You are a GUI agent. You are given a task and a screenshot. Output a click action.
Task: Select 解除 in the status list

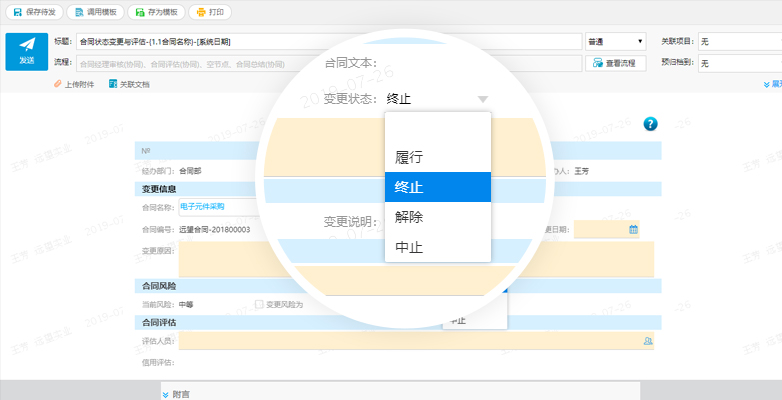click(409, 216)
